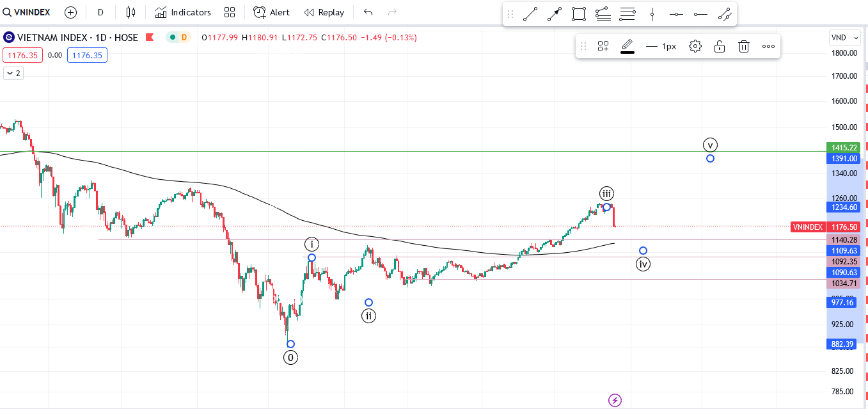Open the VND currency dropdown
868x409 pixels.
844,38
